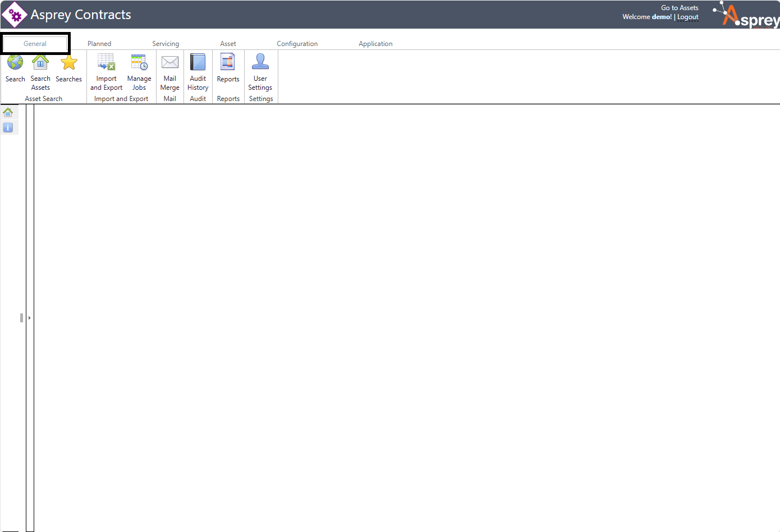780x532 pixels.
Task: Click the Search globe icon
Action: click(15, 62)
